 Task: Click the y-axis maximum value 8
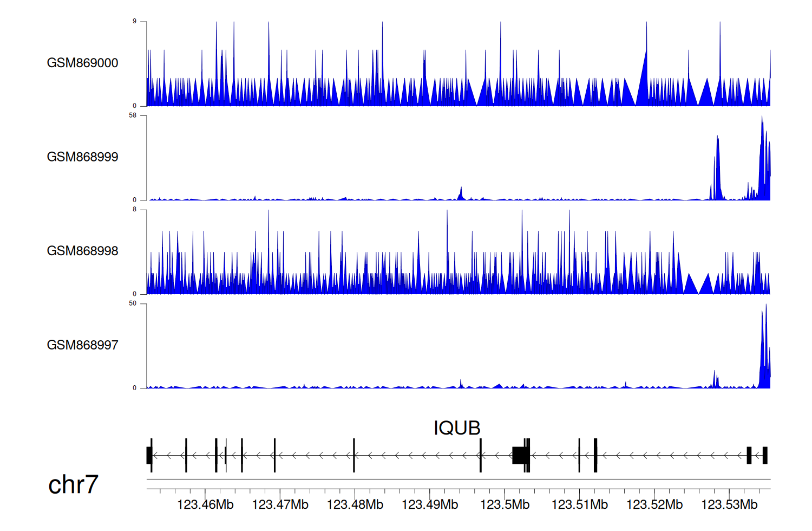135,209
